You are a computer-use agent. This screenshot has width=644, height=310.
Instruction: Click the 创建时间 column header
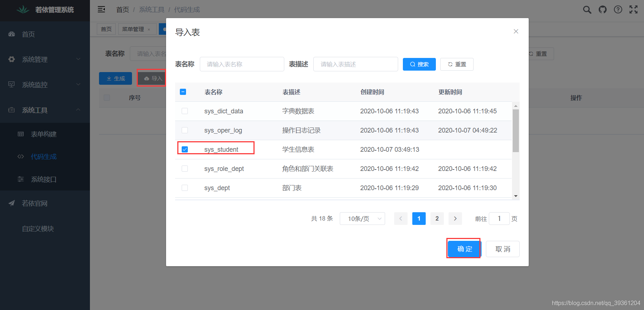(372, 92)
